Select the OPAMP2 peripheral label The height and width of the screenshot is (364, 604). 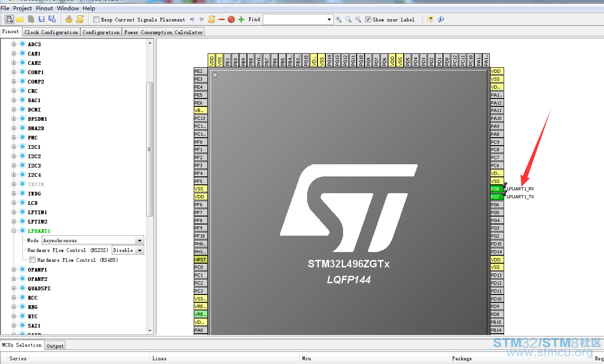[37, 279]
